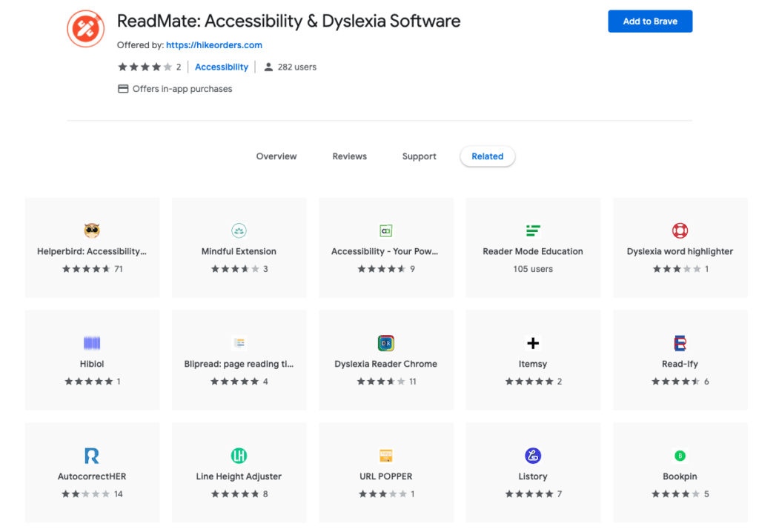
Task: Select the Helperbird Accessibility extension icon
Action: coord(91,230)
